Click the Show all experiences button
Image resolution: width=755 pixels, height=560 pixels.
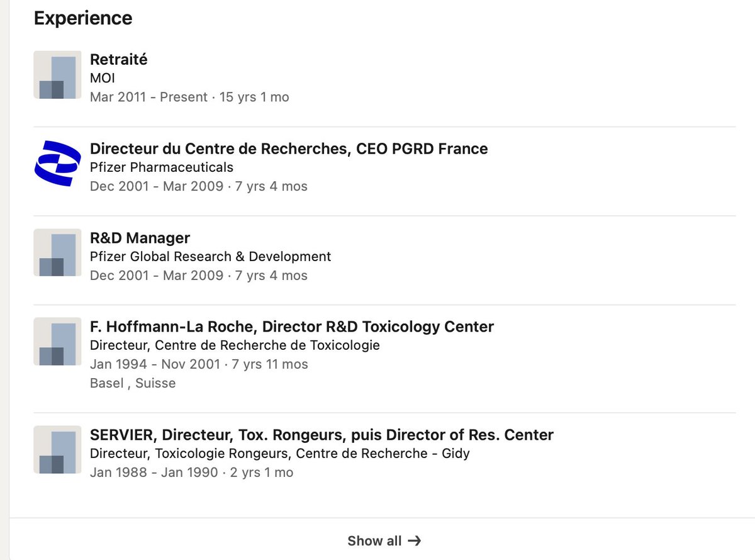click(384, 540)
